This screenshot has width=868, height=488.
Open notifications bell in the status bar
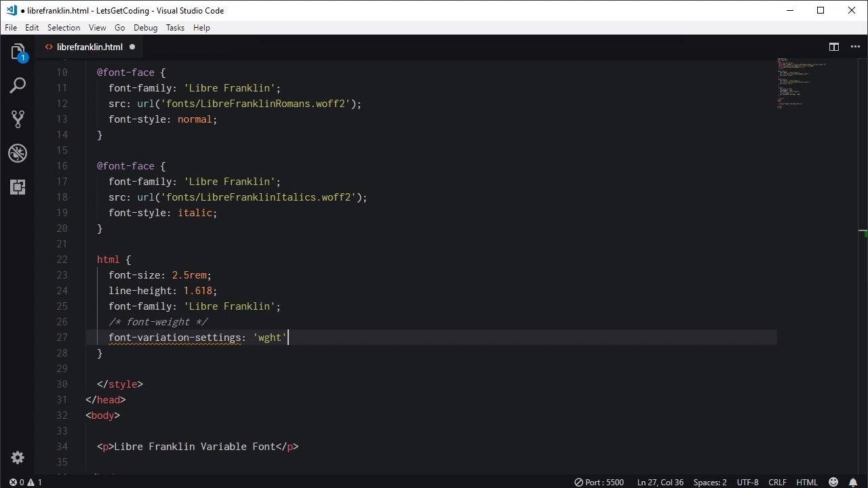point(854,482)
